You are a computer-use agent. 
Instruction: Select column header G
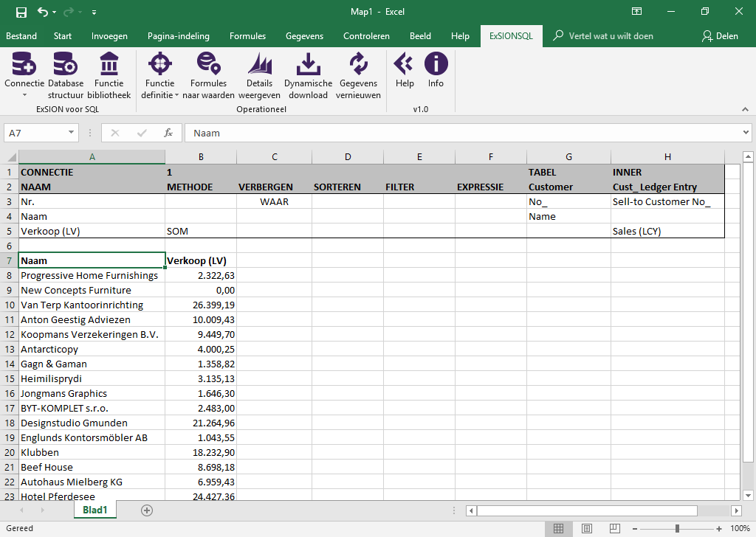(x=568, y=157)
